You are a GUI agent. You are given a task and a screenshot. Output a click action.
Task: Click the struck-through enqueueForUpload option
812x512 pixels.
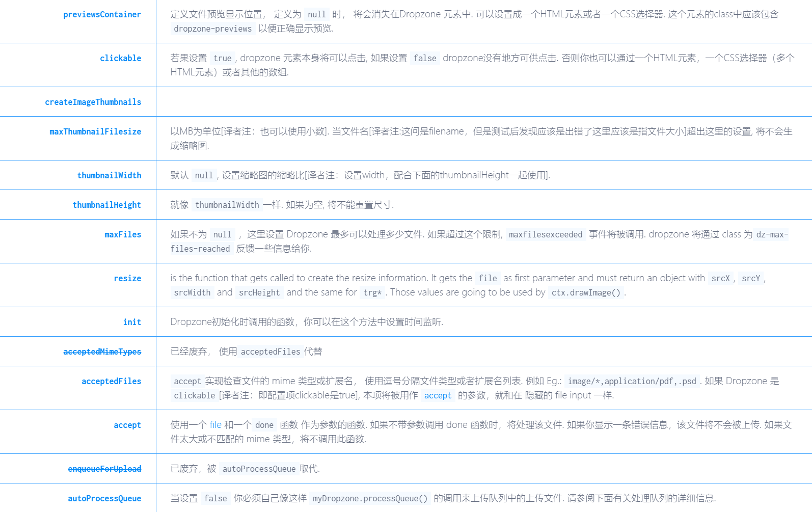[104, 469]
